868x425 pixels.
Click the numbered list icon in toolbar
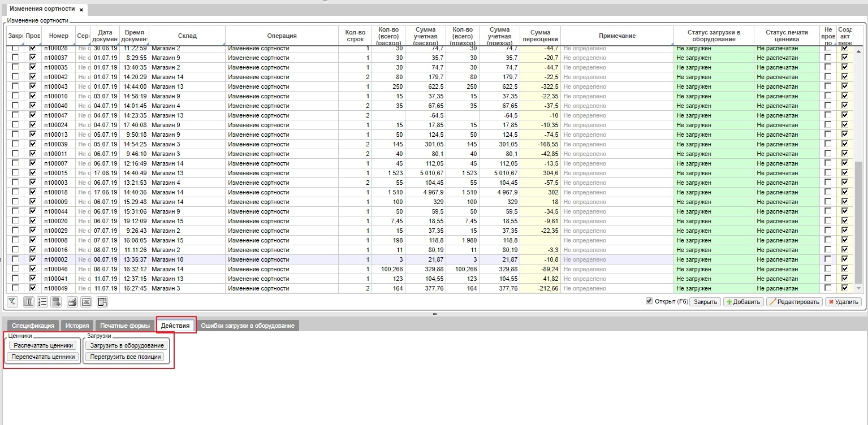tap(42, 302)
